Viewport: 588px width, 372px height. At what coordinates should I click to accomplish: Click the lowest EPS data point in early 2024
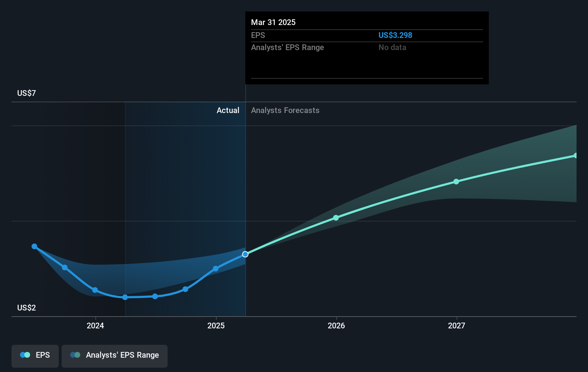point(125,297)
